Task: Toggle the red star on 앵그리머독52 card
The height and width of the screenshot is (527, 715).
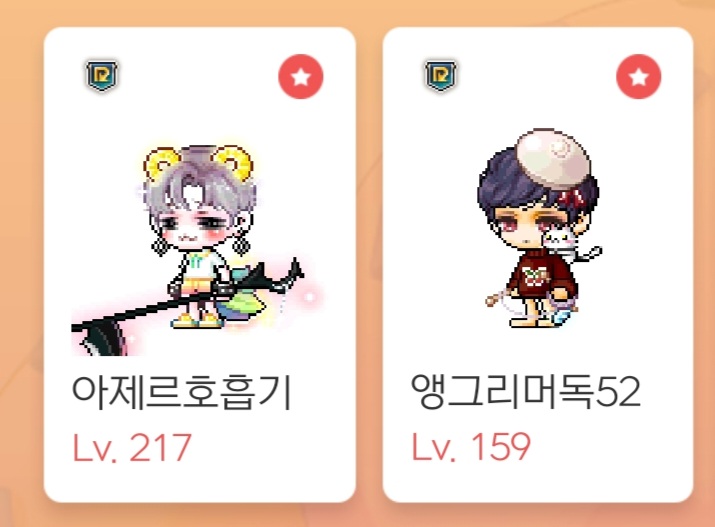Action: point(638,77)
